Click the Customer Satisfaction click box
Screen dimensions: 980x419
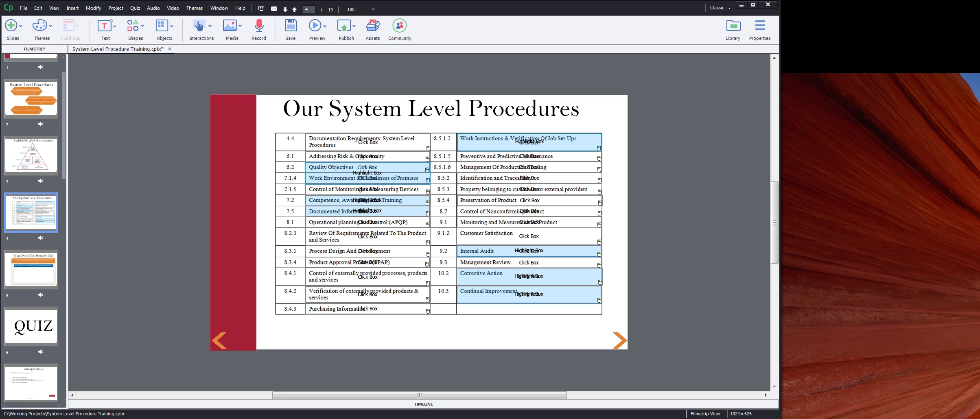[529, 236]
